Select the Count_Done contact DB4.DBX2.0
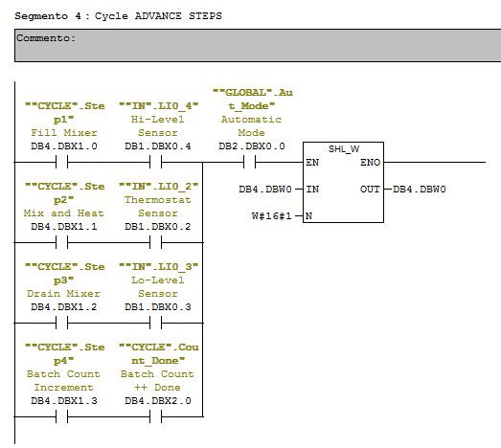 click(x=155, y=416)
